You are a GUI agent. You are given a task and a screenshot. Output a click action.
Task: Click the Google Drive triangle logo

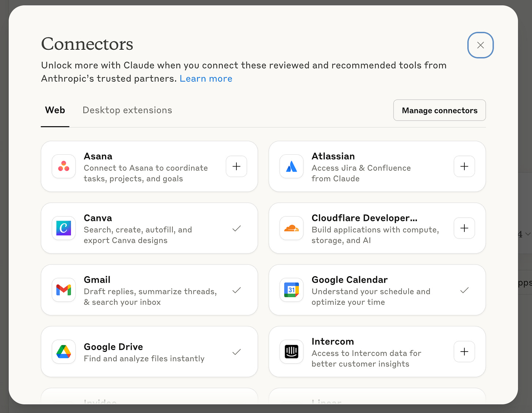(64, 352)
